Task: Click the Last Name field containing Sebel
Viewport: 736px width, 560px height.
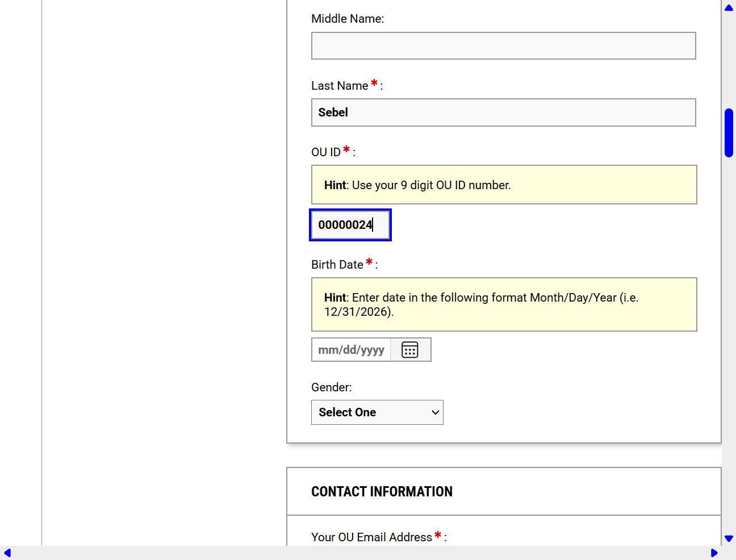Action: coord(504,112)
